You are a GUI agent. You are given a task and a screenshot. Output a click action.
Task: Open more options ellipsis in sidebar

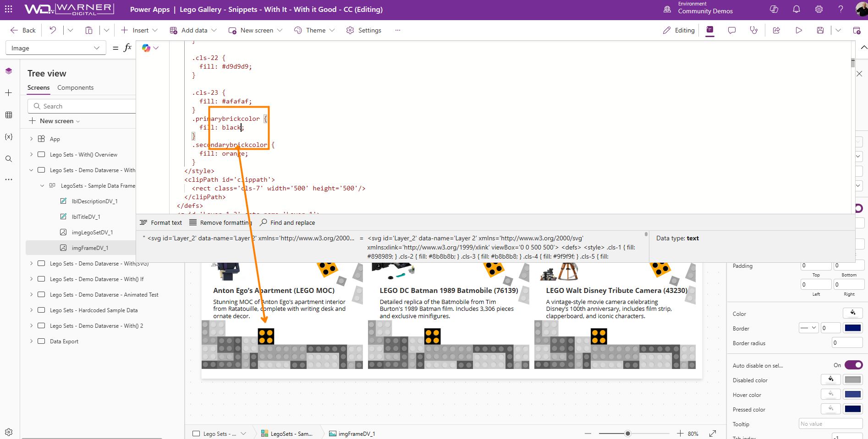(x=9, y=179)
